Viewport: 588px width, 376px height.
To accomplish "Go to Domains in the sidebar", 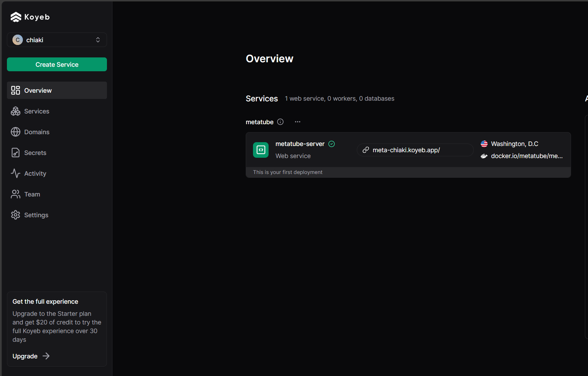I will pos(57,132).
